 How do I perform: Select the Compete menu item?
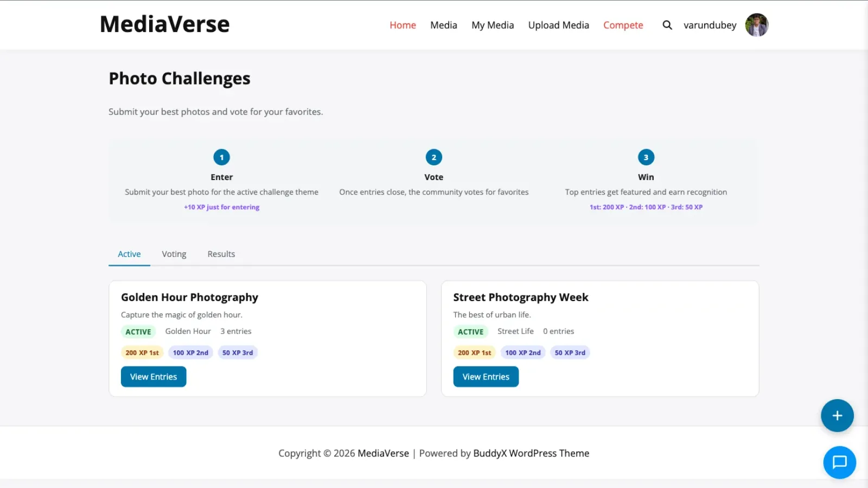pyautogui.click(x=623, y=25)
